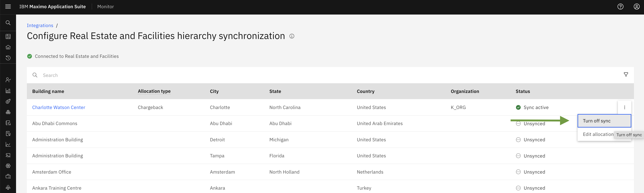Open the table filter funnel icon
Viewport: 644px width, 193px height.
[626, 74]
